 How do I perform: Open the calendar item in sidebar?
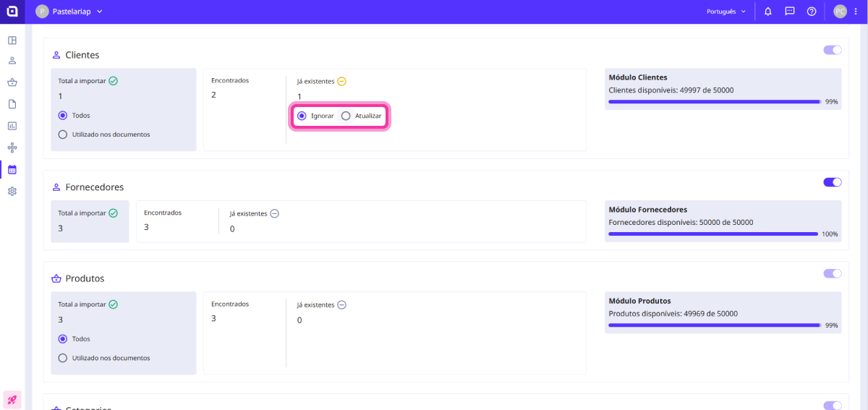(12, 170)
